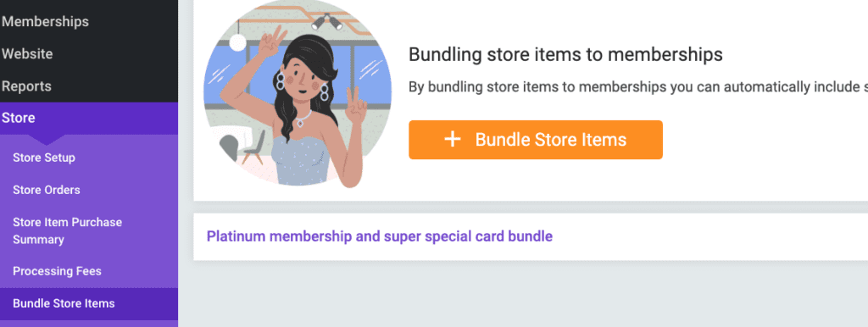Click the orange Bundle Store Items button

tap(536, 140)
